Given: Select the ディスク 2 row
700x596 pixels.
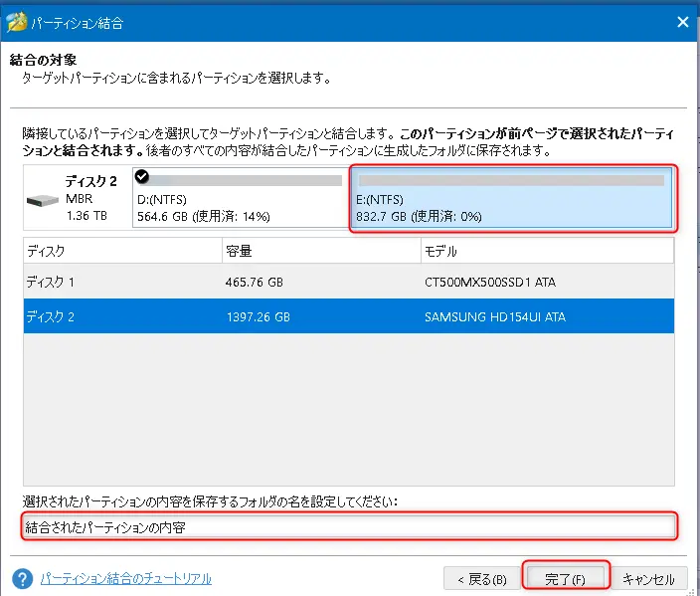Looking at the screenshot, I should (x=349, y=316).
